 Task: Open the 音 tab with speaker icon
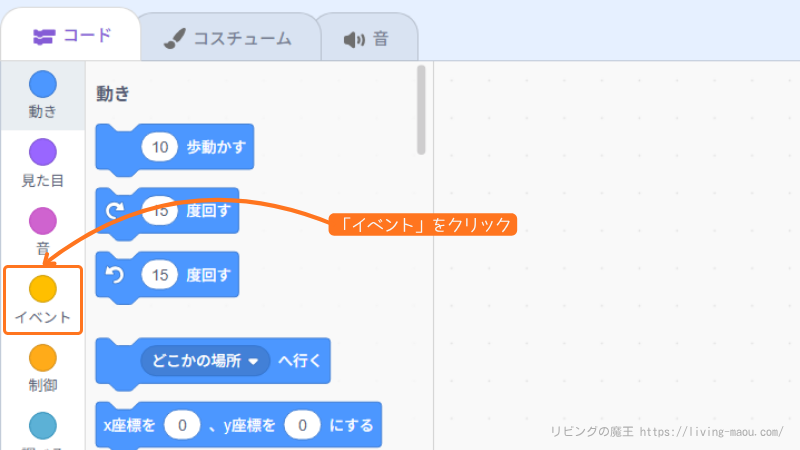pos(366,39)
